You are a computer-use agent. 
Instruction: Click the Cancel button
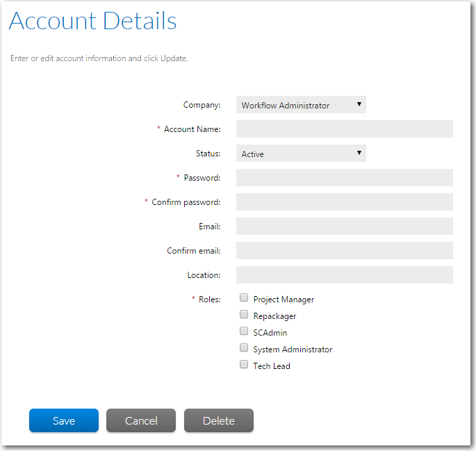(x=141, y=420)
